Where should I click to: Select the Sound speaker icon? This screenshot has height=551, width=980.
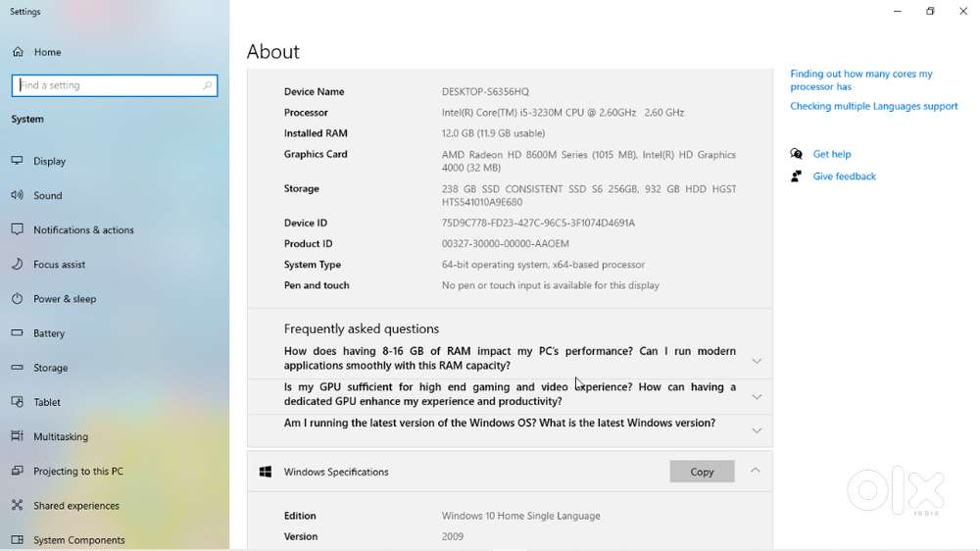coord(18,195)
